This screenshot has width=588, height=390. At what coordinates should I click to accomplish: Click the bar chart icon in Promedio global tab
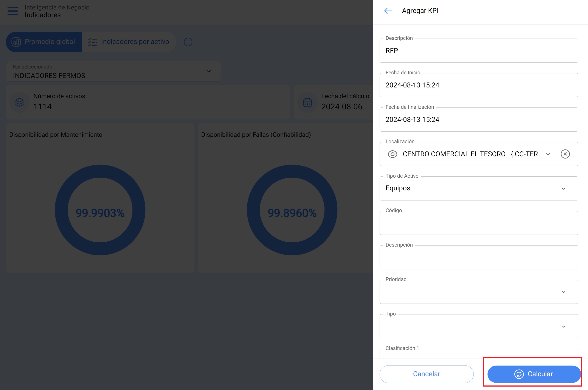[x=16, y=42]
